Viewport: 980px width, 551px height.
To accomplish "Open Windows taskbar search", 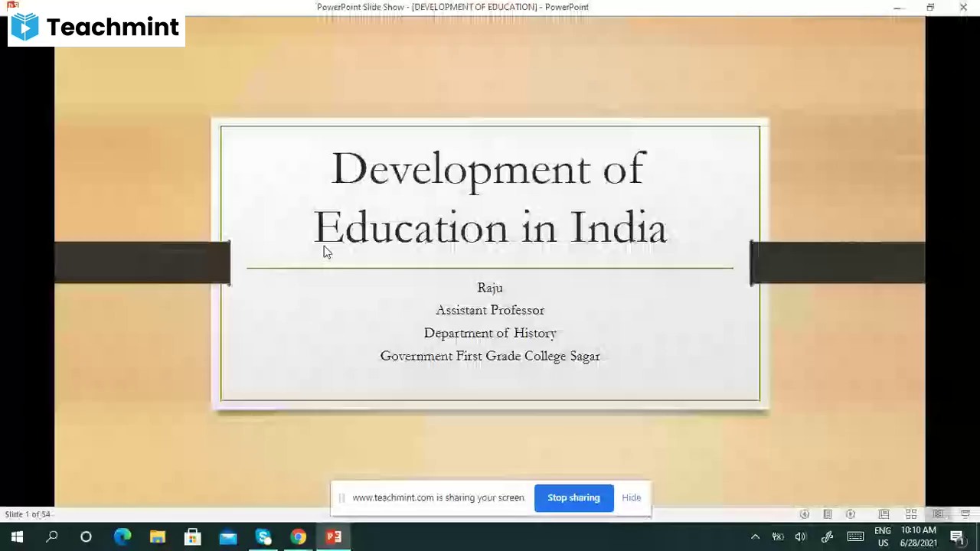I will [52, 537].
